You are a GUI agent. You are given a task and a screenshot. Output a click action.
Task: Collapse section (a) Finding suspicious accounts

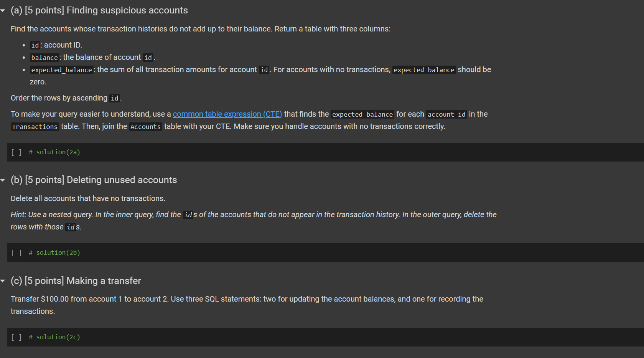tap(3, 10)
